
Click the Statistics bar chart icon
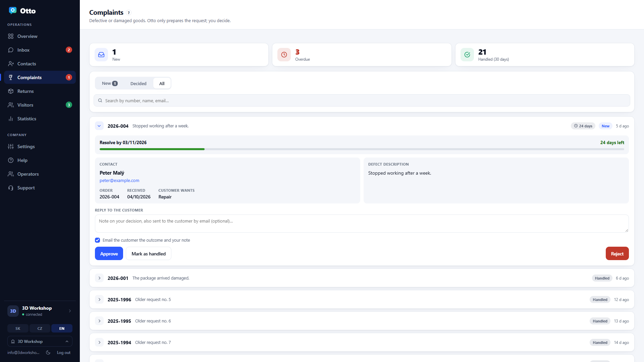point(11,119)
